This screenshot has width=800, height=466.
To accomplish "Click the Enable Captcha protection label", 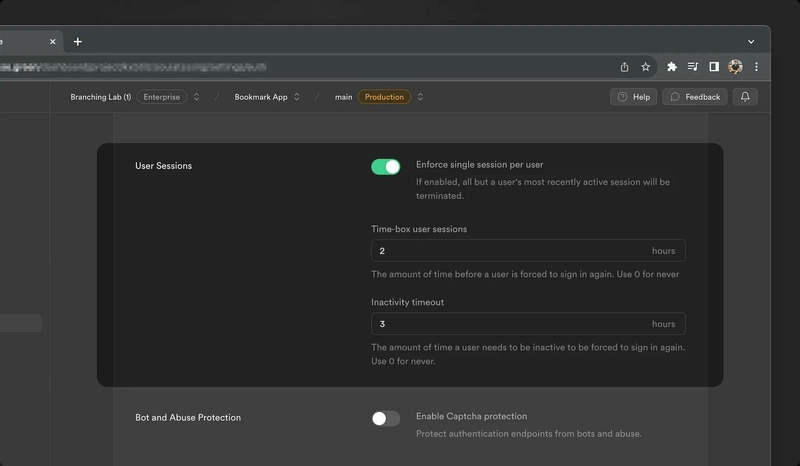I will pyautogui.click(x=471, y=416).
